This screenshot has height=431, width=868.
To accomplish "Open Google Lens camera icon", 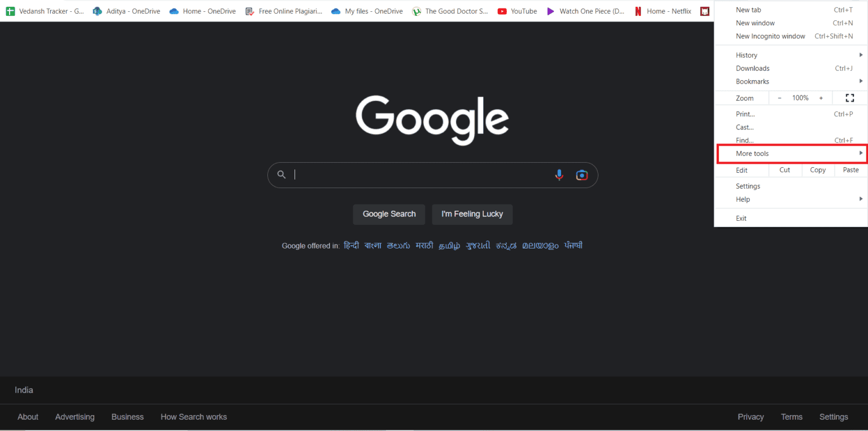I will click(x=581, y=175).
